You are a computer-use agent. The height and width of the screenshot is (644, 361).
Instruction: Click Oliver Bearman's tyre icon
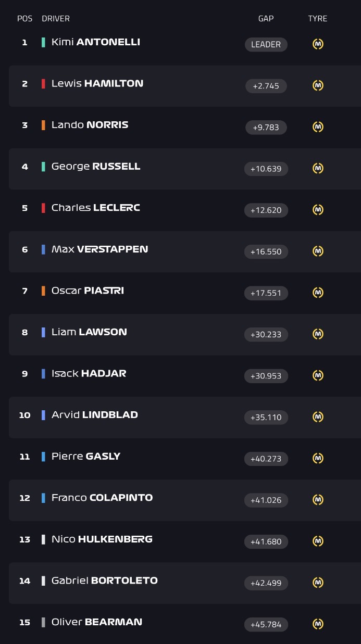pyautogui.click(x=318, y=624)
